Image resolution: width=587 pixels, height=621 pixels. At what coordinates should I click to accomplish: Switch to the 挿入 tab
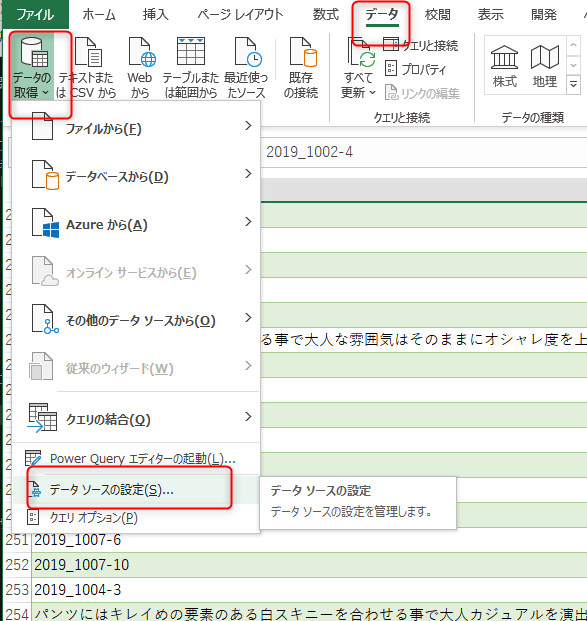[x=155, y=15]
